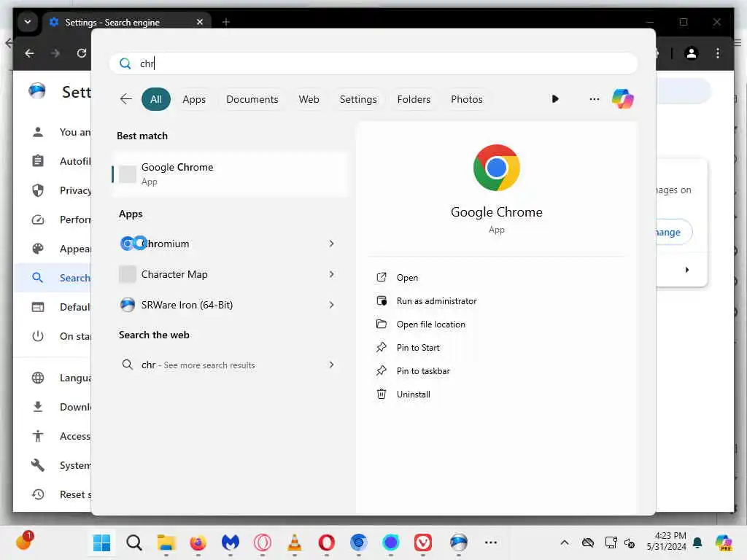Open Opera GX pink icon on taskbar
This screenshot has width=747, height=560.
click(263, 542)
